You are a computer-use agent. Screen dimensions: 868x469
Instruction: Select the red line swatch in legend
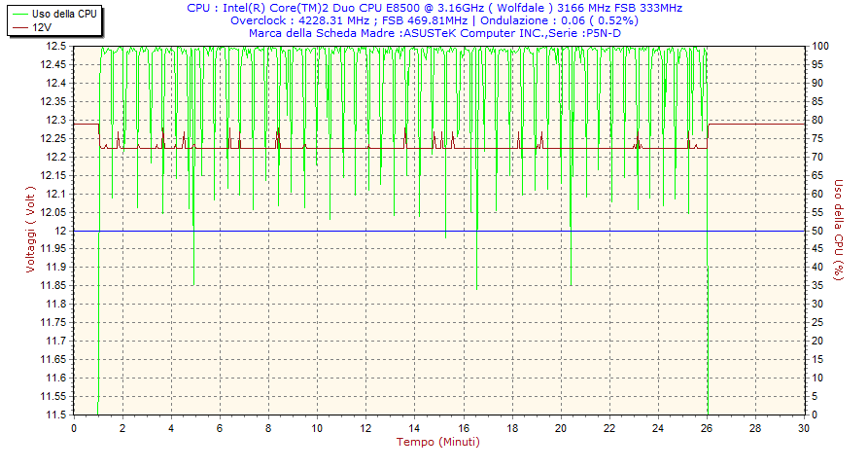click(19, 27)
